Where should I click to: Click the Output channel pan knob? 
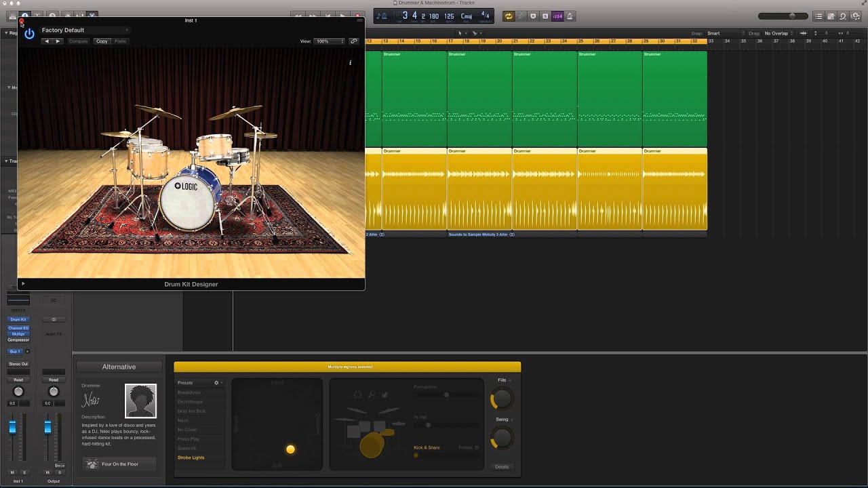pos(54,392)
